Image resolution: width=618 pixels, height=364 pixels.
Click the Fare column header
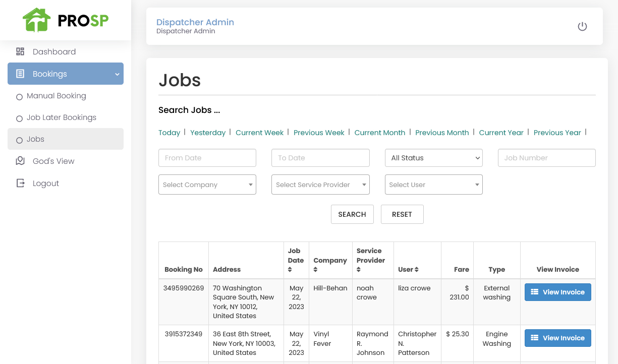[x=462, y=270]
